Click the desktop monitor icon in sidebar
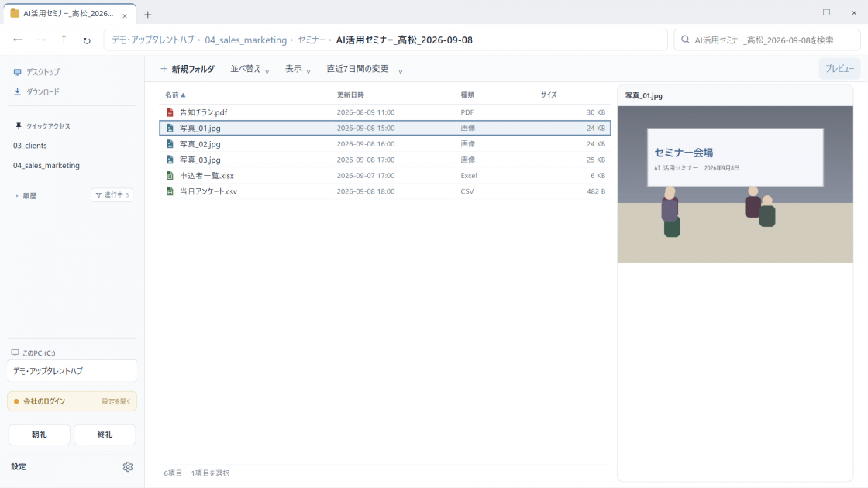 point(18,72)
